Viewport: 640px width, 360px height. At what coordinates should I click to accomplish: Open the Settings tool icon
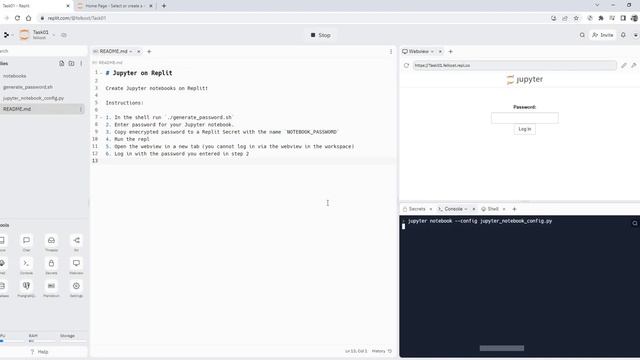click(76, 286)
